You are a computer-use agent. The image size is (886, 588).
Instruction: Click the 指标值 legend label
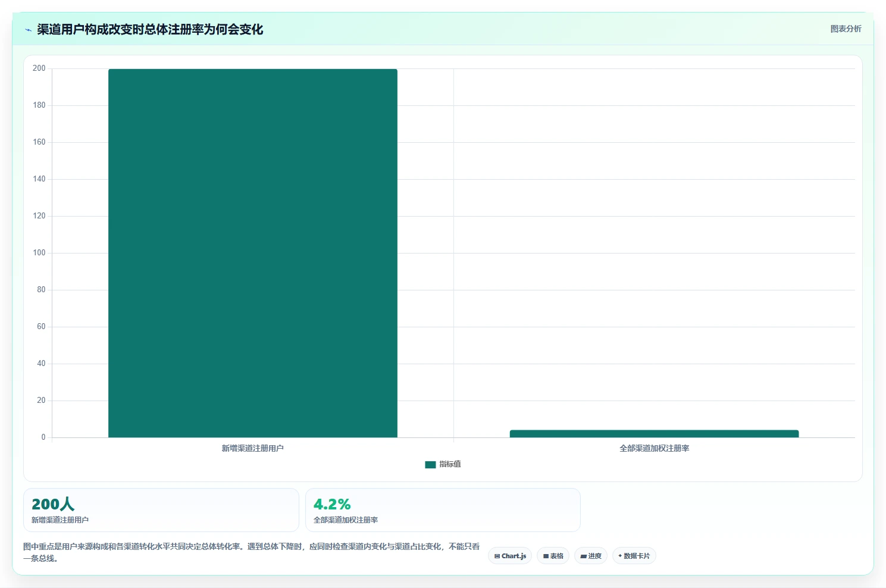tap(450, 464)
